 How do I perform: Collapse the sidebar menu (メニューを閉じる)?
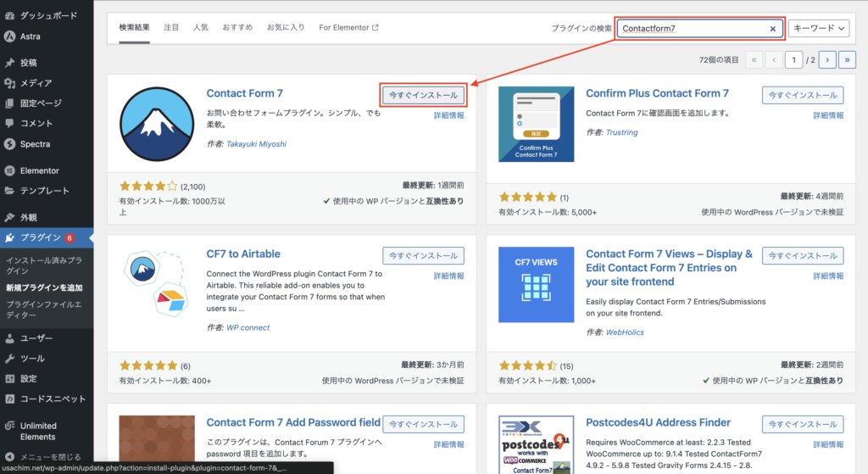click(x=49, y=457)
